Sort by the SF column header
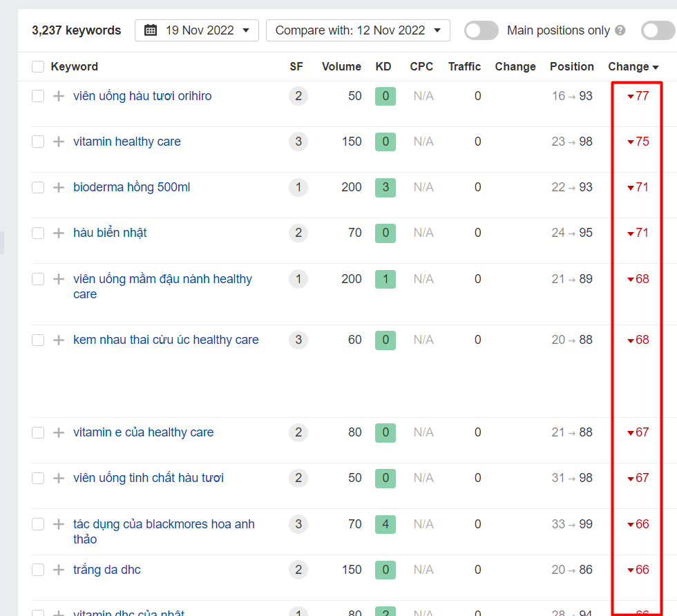 click(296, 66)
